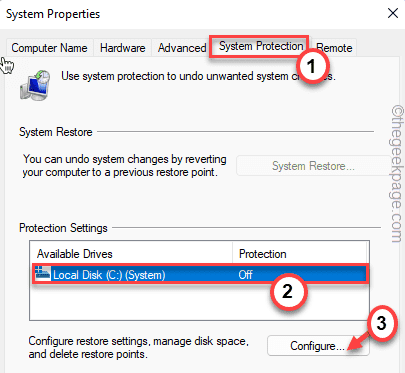Click the thegeekpage.com watermark text
This screenshot has height=373, width=405.
point(397,174)
